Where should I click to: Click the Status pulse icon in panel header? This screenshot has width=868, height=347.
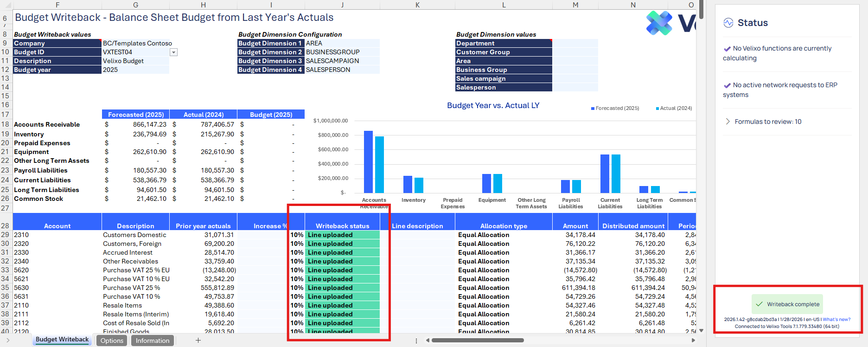728,23
